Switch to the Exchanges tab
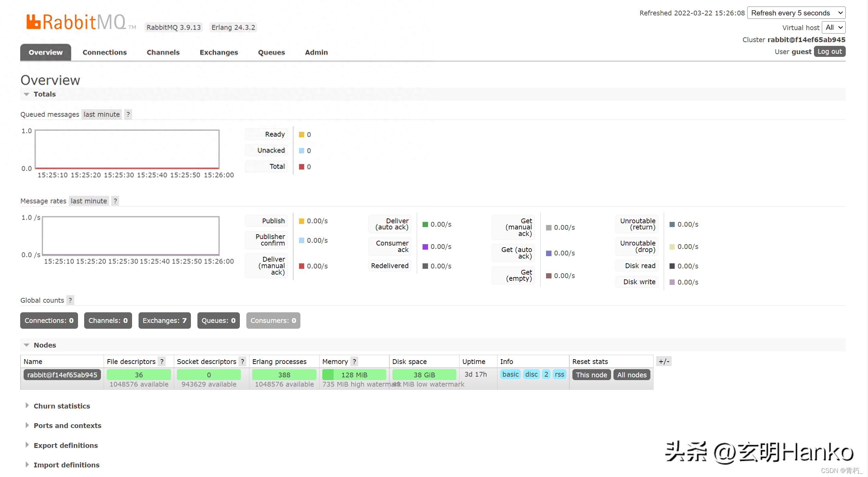Viewport: 868px width, 477px height. pos(219,52)
